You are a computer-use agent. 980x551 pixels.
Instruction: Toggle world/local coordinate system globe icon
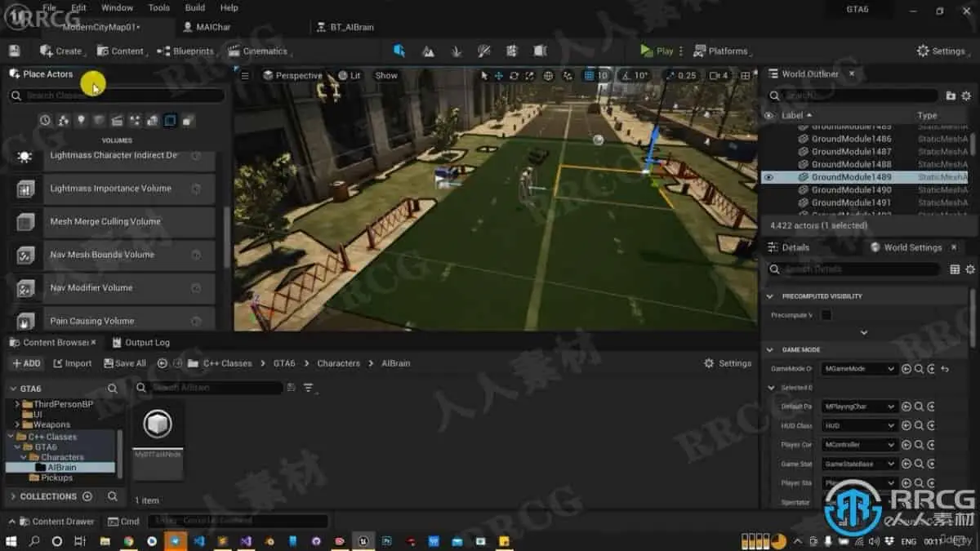tap(549, 75)
